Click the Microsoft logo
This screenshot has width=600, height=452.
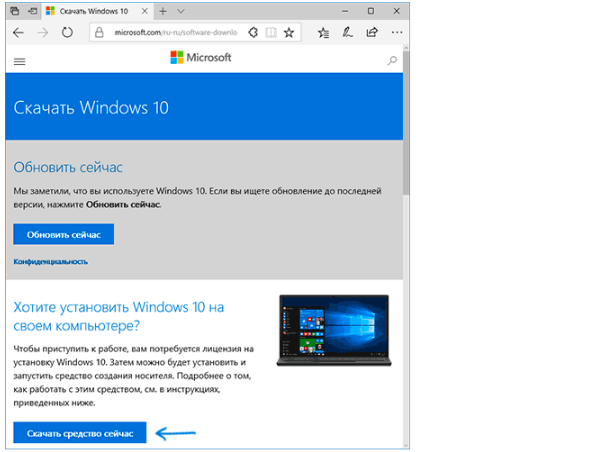(x=201, y=57)
